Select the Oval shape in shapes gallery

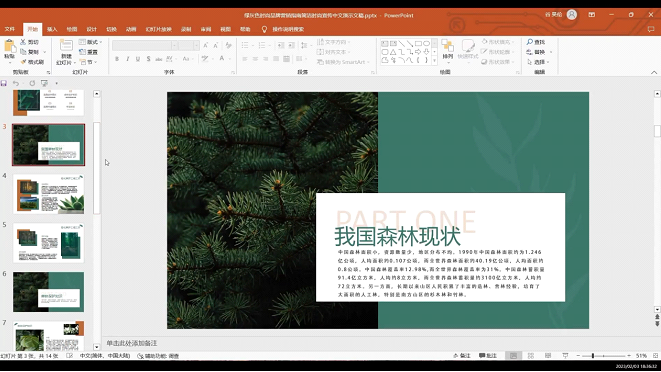[x=426, y=43]
